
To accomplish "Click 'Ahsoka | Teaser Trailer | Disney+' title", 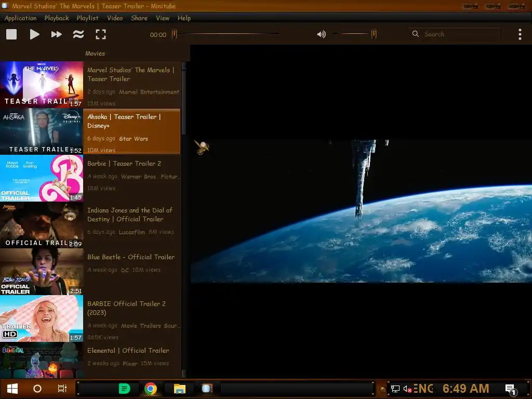I will 124,121.
